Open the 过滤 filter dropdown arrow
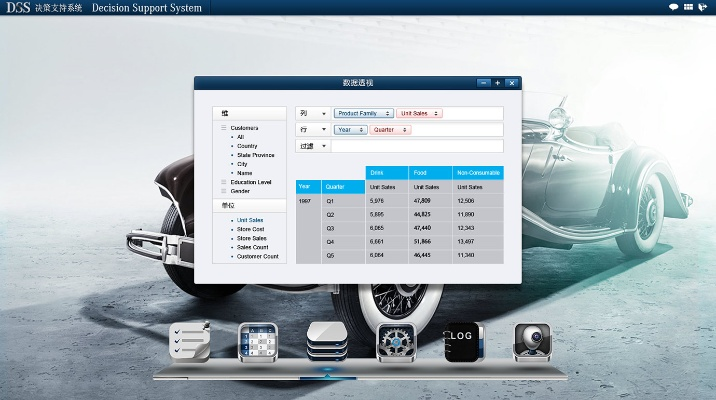The width and height of the screenshot is (716, 400). (x=323, y=146)
